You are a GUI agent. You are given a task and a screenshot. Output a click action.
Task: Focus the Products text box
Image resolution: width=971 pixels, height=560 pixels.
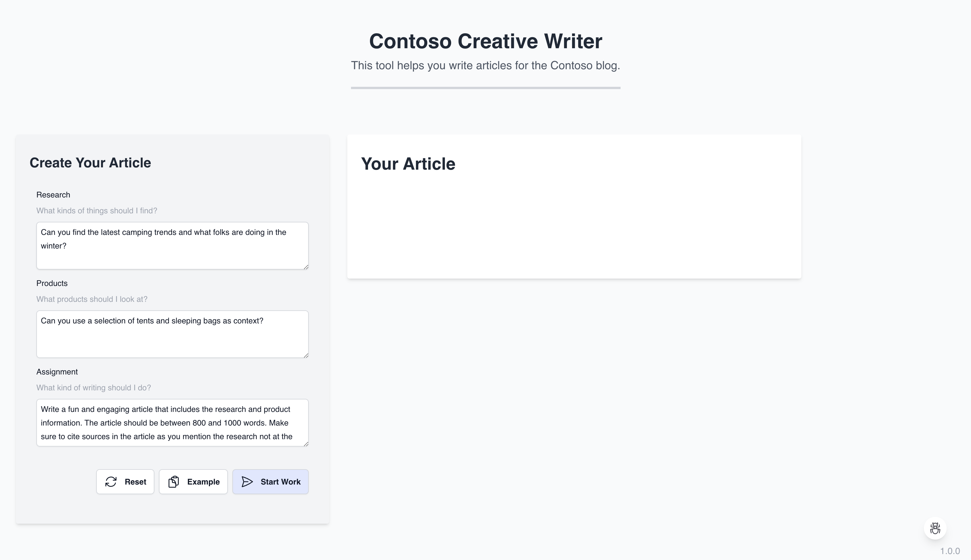(172, 334)
